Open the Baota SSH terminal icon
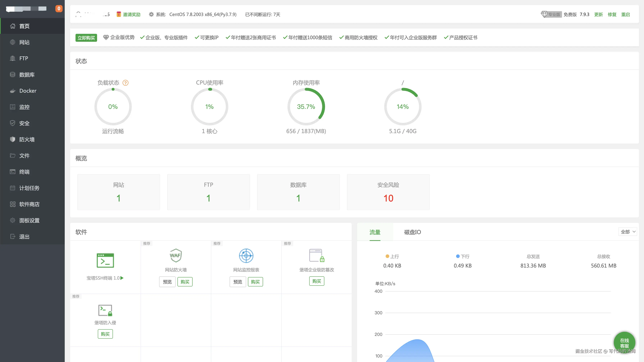The width and height of the screenshot is (644, 362). tap(105, 260)
